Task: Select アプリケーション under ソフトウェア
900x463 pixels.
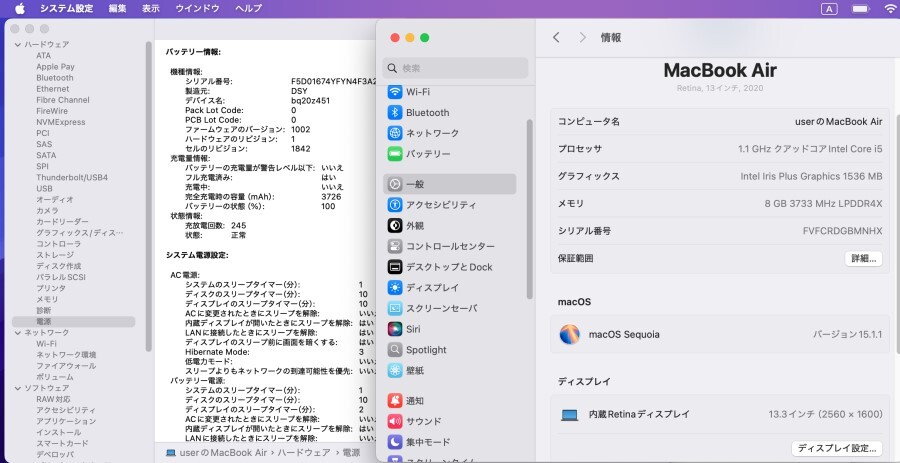Action: coord(66,422)
